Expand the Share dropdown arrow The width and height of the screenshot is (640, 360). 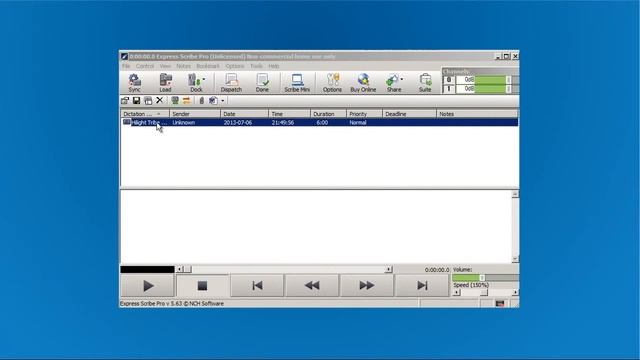click(x=402, y=80)
